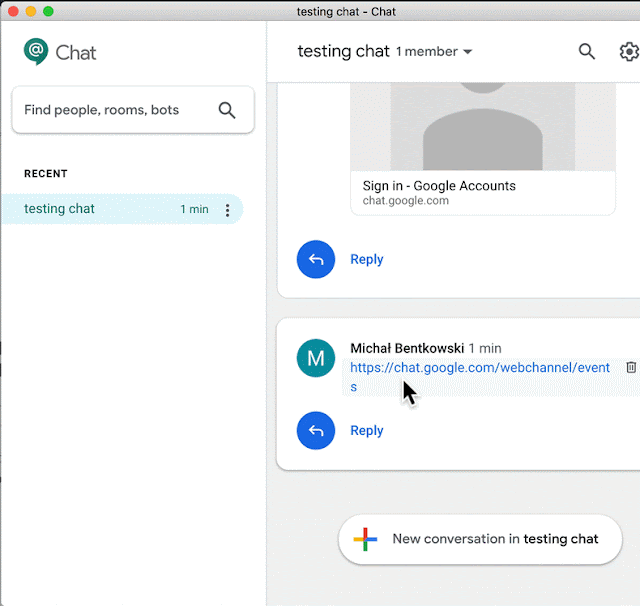Screen dimensions: 640x606
Task: Click the reply arrow under the Sign in card
Action: click(x=316, y=259)
